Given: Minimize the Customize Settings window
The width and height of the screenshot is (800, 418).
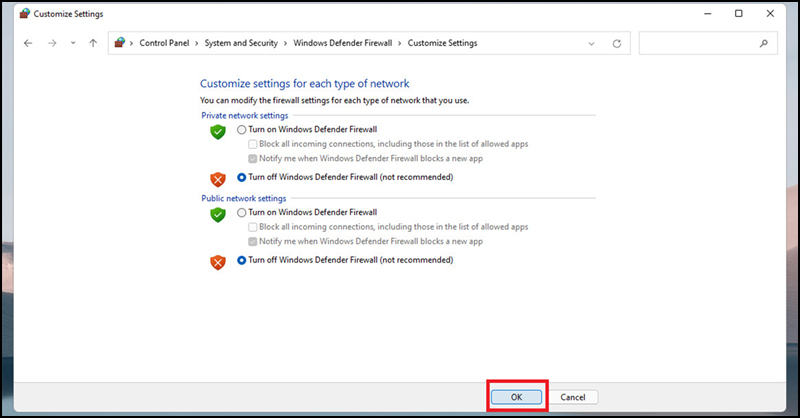Looking at the screenshot, I should click(708, 14).
